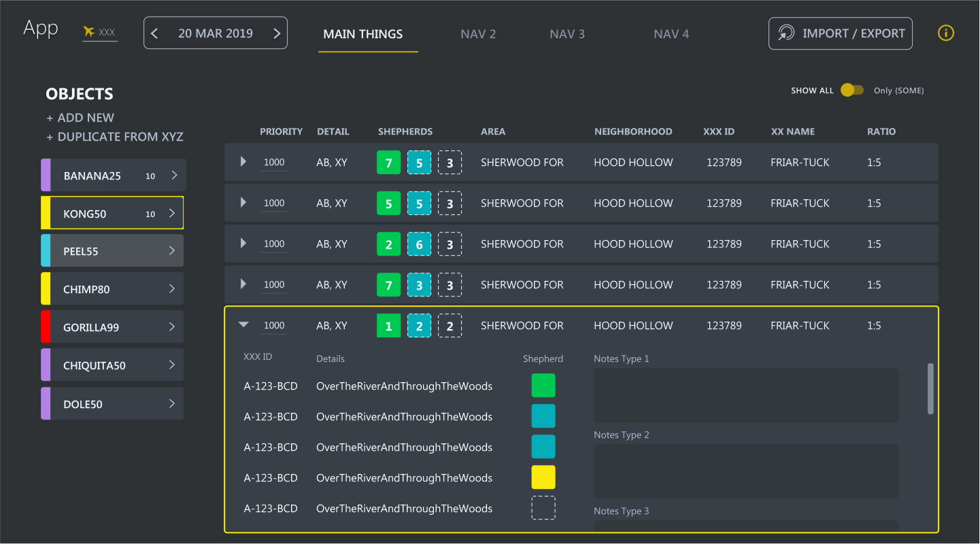Click the empty dashed Shepherd swatch in details
The width and height of the screenshot is (980, 544).
543,508
